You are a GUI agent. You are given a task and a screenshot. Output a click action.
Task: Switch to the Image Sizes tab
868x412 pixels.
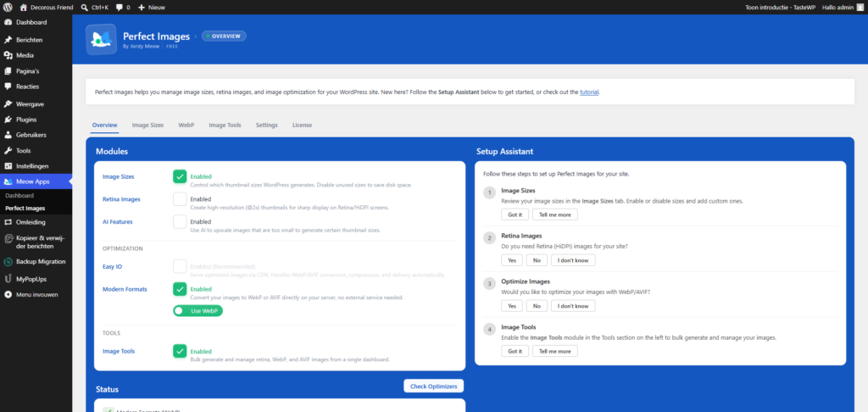147,125
